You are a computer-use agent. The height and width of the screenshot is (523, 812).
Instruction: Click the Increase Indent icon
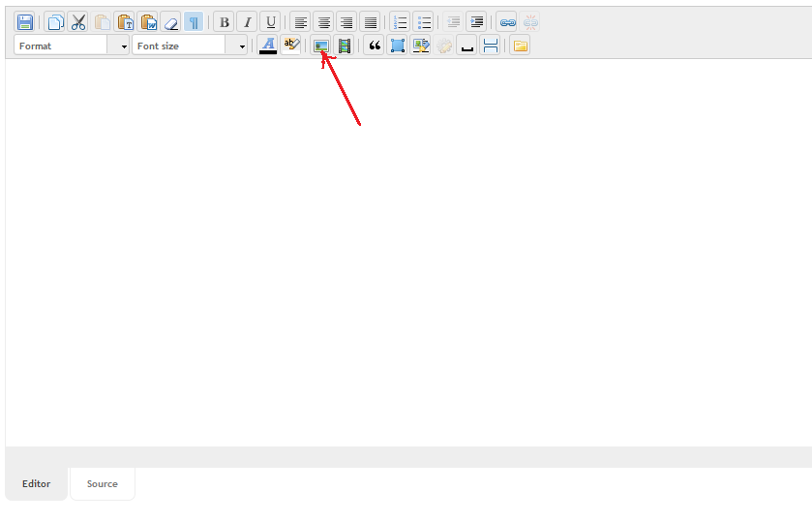476,22
